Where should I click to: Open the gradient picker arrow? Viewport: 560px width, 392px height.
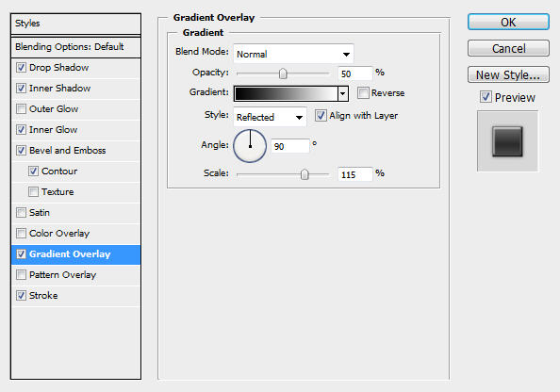(343, 93)
